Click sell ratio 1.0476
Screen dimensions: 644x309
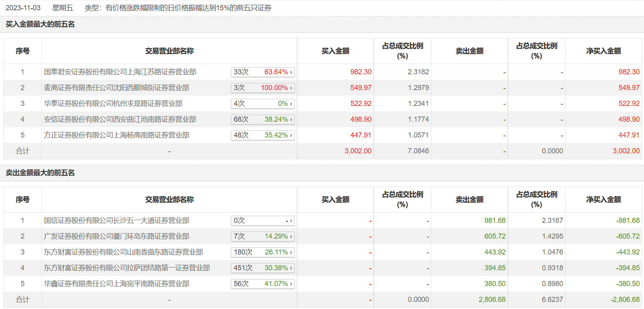[x=552, y=252]
